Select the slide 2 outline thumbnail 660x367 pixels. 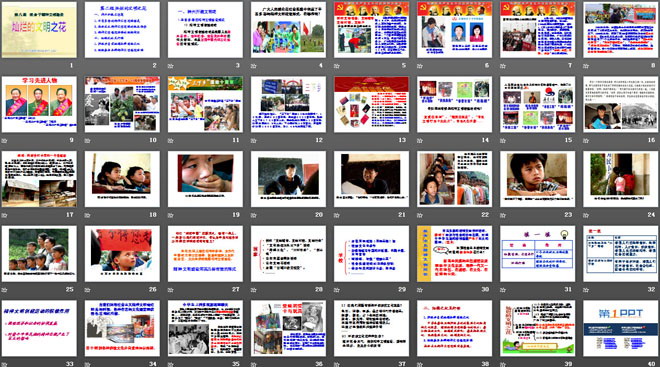tap(122, 29)
